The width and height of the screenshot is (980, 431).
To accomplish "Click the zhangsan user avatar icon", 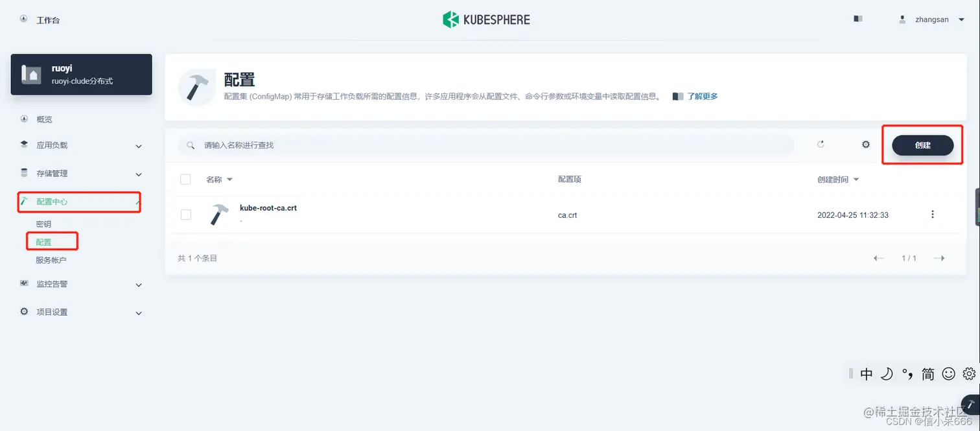I will pyautogui.click(x=902, y=19).
